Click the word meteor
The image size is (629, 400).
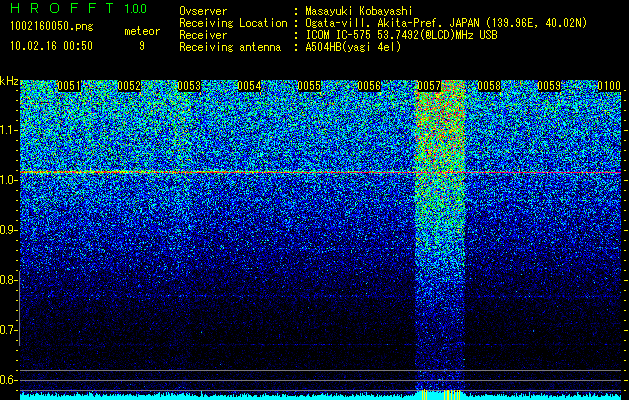point(142,31)
